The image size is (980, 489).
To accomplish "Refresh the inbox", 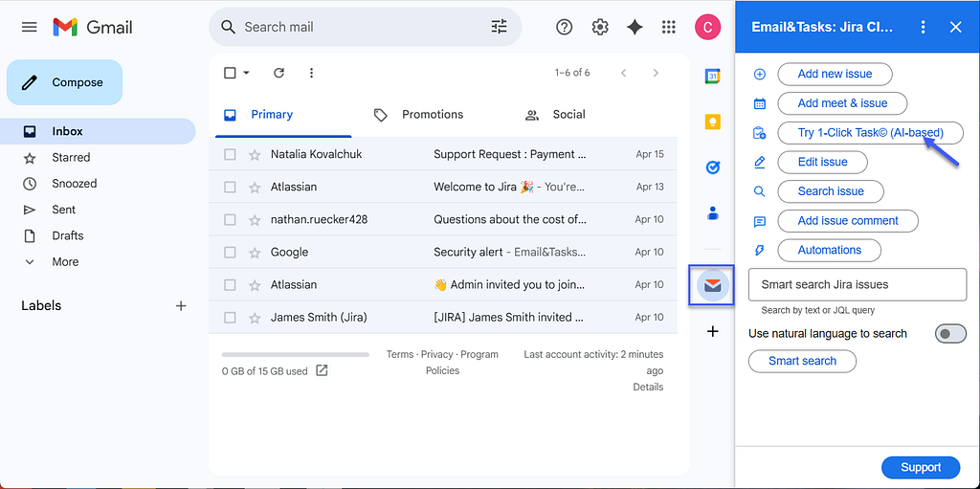I will pyautogui.click(x=279, y=73).
